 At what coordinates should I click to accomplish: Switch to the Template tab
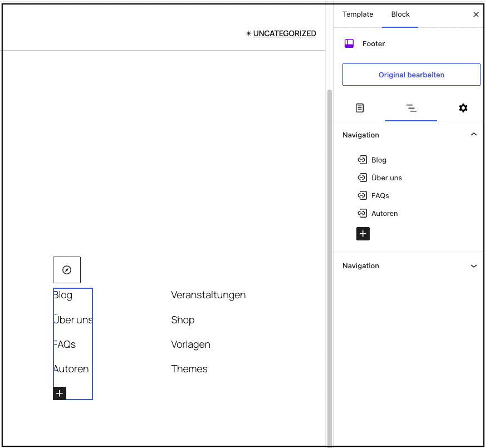point(357,14)
